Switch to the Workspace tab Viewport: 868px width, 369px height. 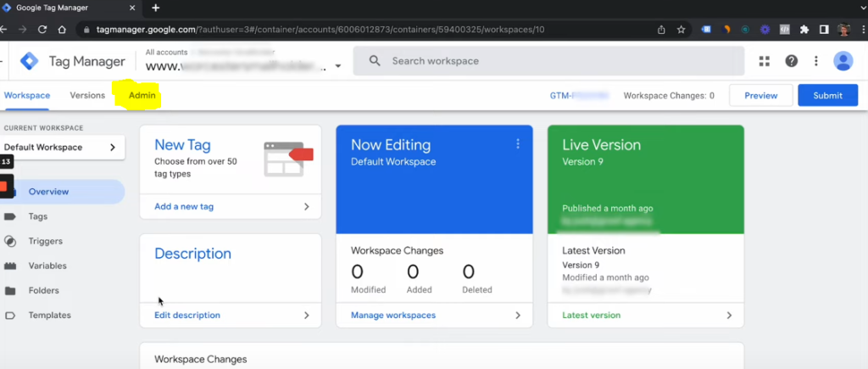[27, 95]
